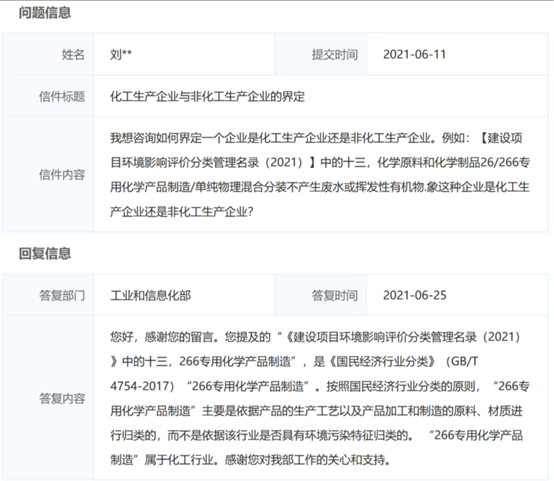Screen dimensions: 554x481
Task: Click the 问题信息 section heading
Action: (45, 13)
